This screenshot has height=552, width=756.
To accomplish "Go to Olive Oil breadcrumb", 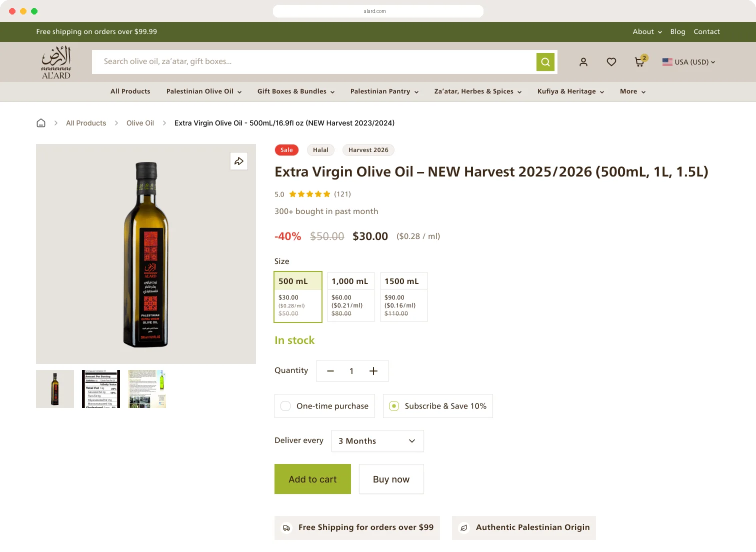I will 140,123.
